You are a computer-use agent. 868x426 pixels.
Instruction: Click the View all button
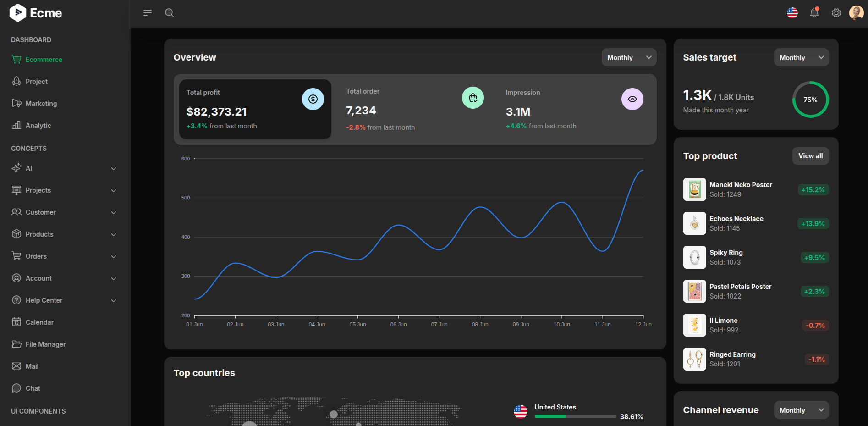pyautogui.click(x=810, y=156)
